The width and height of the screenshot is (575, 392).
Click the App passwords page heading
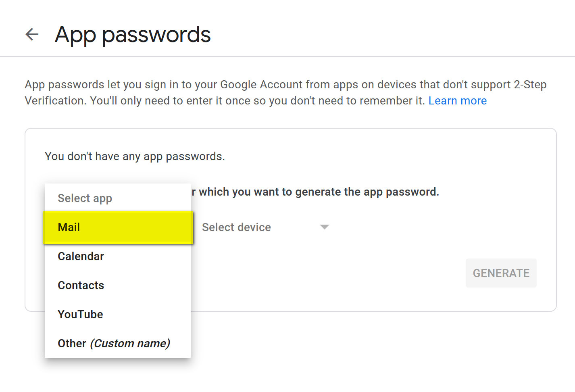pyautogui.click(x=133, y=35)
